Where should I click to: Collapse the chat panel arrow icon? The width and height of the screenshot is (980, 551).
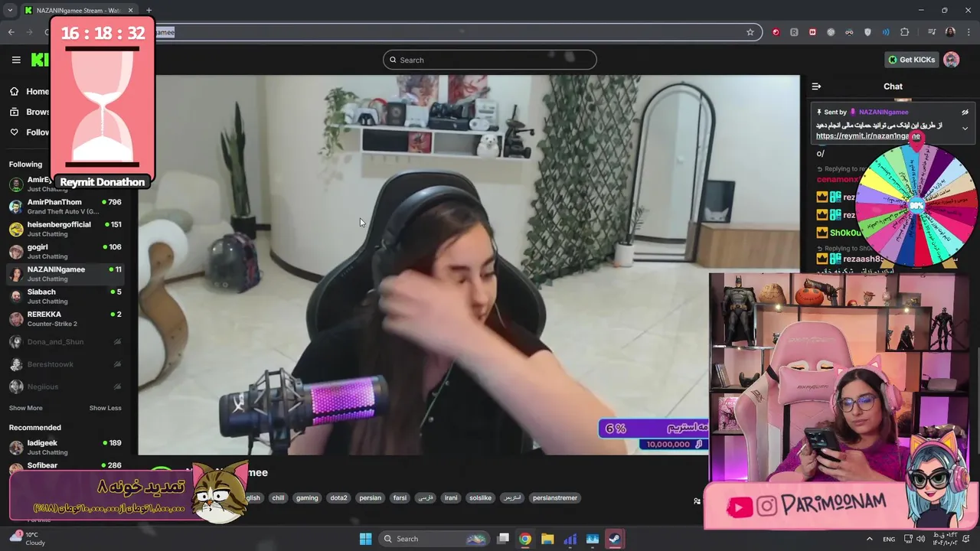coord(816,86)
